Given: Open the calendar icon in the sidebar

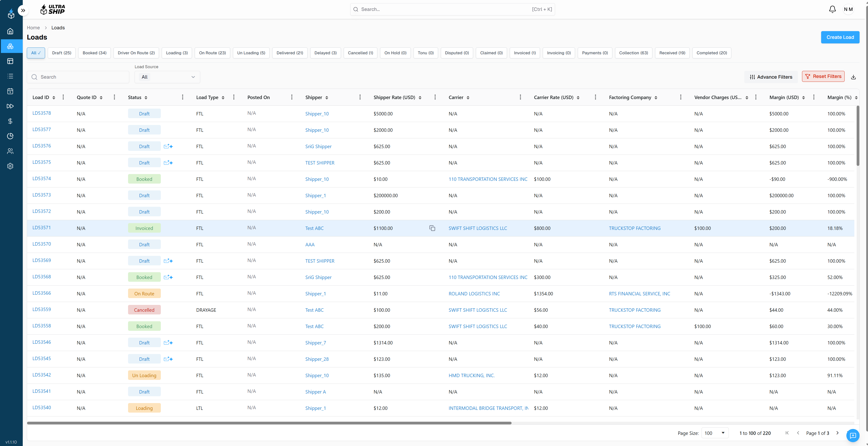Looking at the screenshot, I should [10, 91].
